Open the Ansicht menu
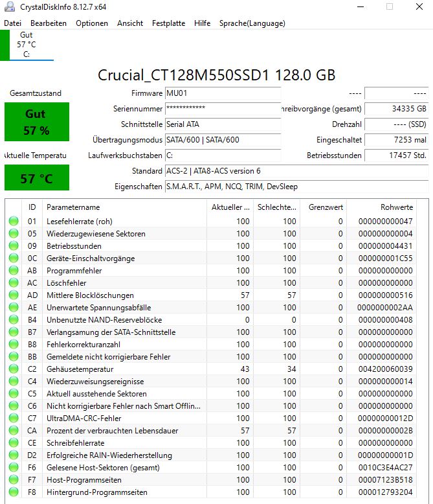The height and width of the screenshot is (504, 433). point(130,23)
